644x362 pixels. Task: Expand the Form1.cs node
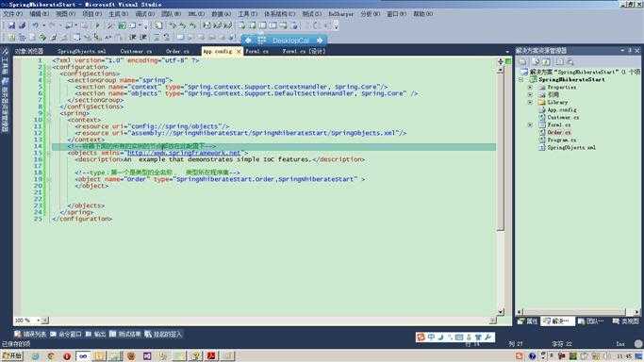(x=530, y=124)
